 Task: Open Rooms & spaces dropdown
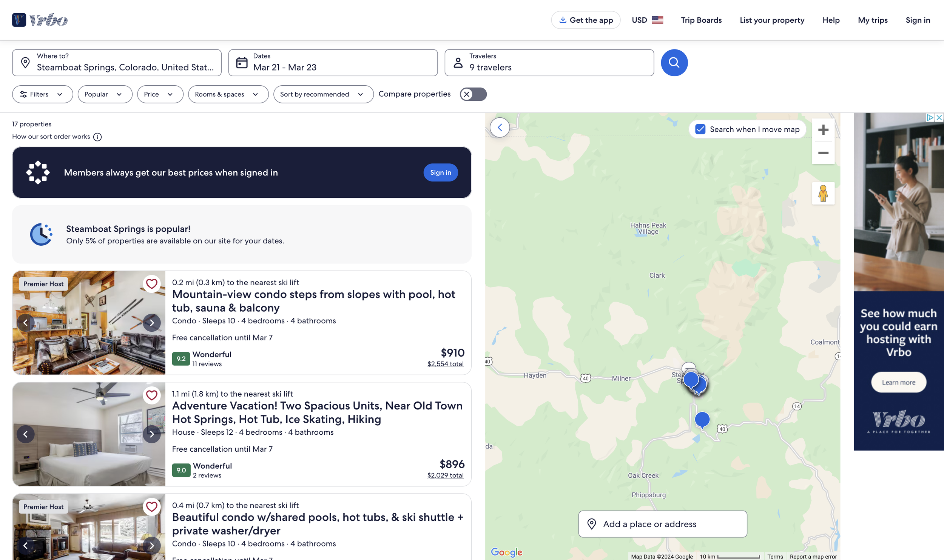tap(228, 94)
